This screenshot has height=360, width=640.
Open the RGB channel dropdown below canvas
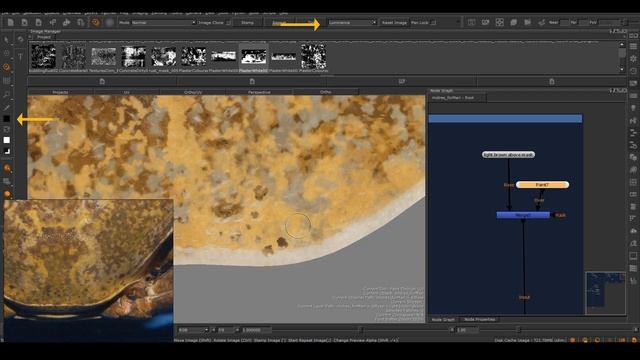(x=193, y=330)
